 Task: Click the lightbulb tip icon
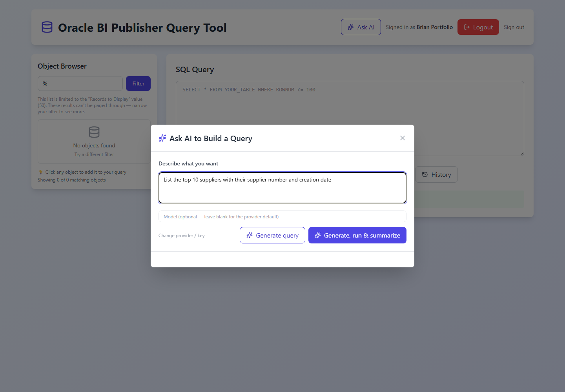[40, 172]
